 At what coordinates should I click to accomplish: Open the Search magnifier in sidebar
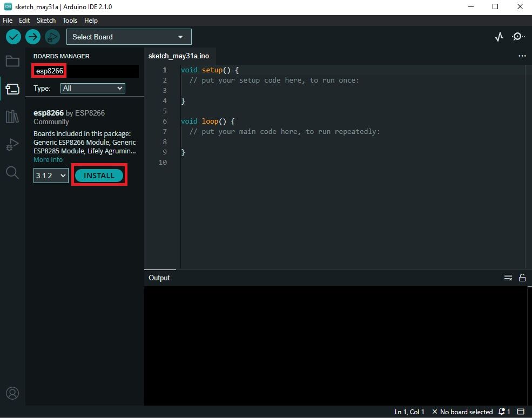tap(12, 172)
